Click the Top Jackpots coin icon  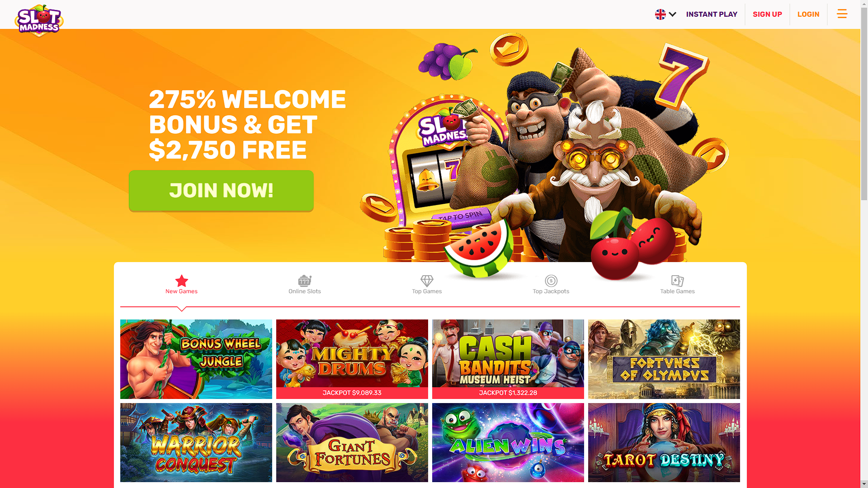[x=551, y=281]
